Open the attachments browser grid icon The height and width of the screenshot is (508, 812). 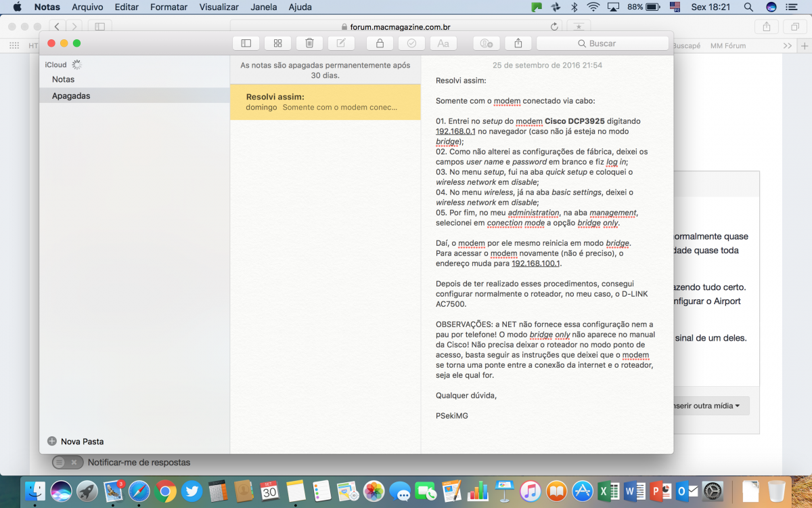click(277, 43)
